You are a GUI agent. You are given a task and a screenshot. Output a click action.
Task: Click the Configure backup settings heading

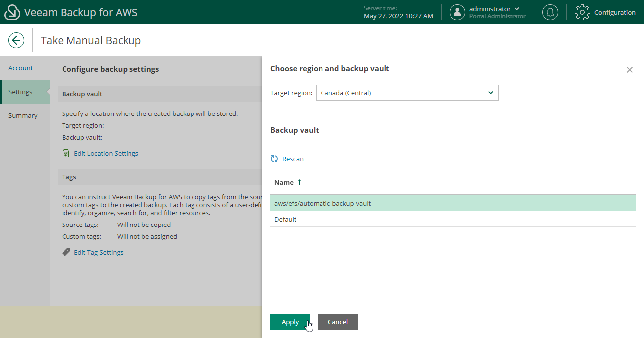point(111,69)
